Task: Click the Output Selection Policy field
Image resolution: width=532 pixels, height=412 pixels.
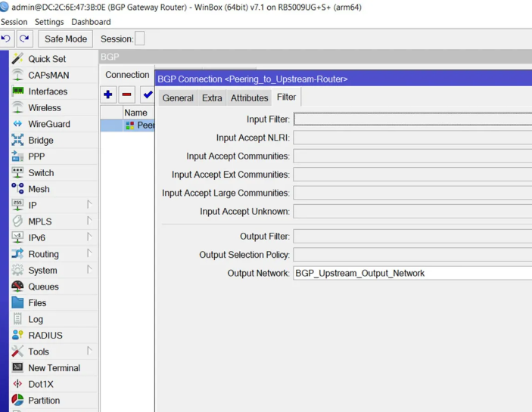Action: [x=412, y=255]
